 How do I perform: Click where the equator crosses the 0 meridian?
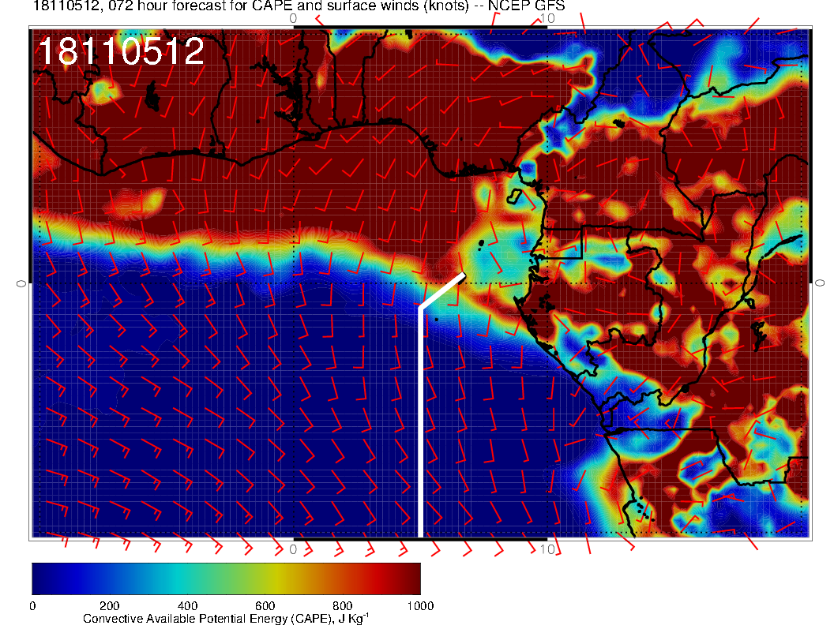click(294, 283)
